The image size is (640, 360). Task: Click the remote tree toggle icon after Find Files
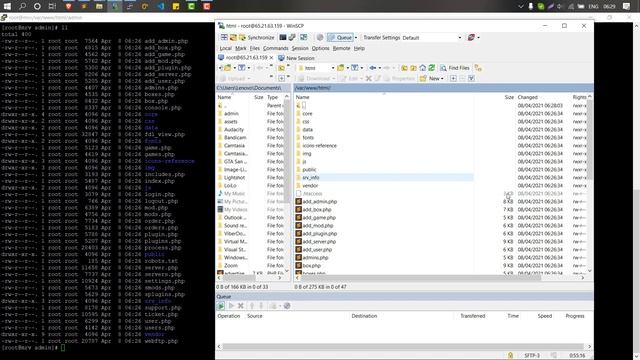tap(478, 68)
